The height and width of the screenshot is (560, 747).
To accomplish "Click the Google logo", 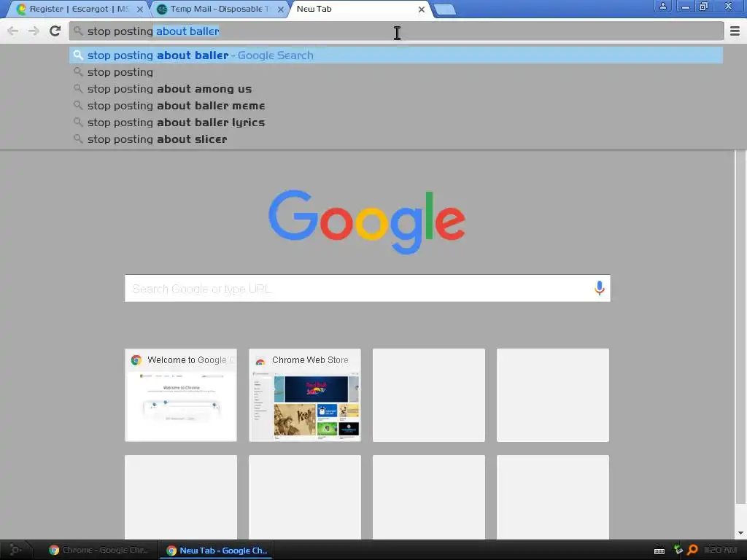I will (367, 222).
